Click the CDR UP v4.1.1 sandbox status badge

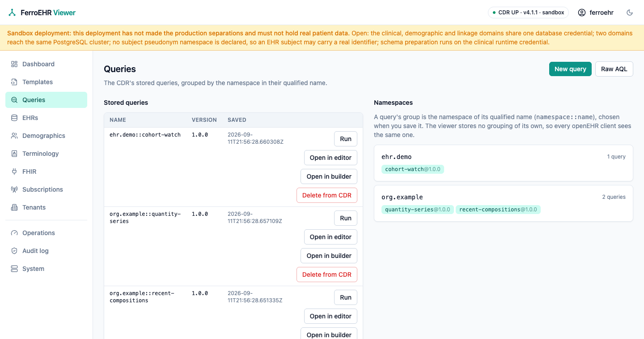(x=528, y=13)
